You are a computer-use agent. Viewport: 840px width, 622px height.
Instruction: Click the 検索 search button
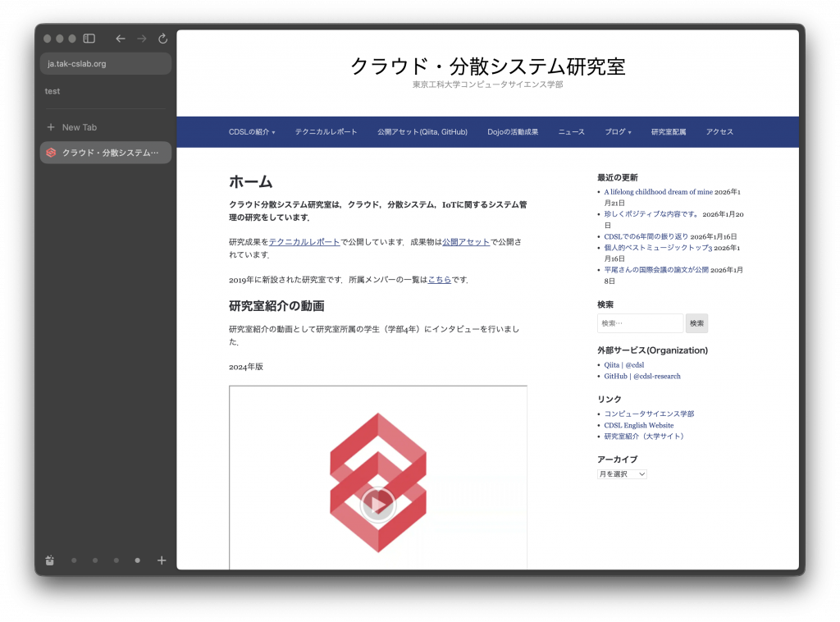tap(696, 323)
